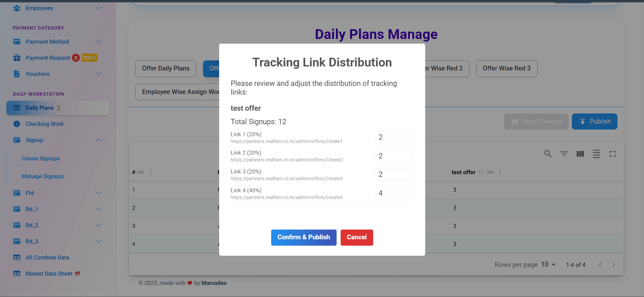The width and height of the screenshot is (644, 297).
Task: Edit the Link 1 signup count field
Action: 394,137
